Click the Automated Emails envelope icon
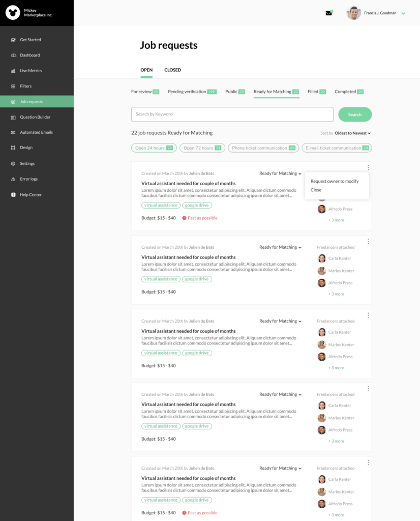Image resolution: width=420 pixels, height=521 pixels. (13, 133)
